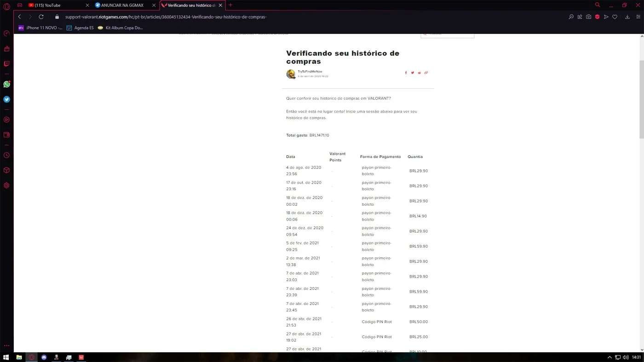Open the Player icon in sidebar

6,120
